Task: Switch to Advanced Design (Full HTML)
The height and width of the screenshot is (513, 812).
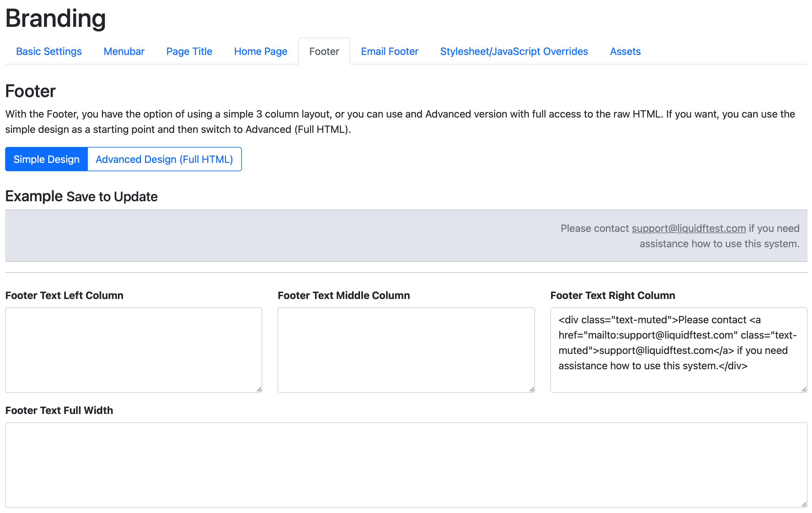Action: click(x=164, y=159)
